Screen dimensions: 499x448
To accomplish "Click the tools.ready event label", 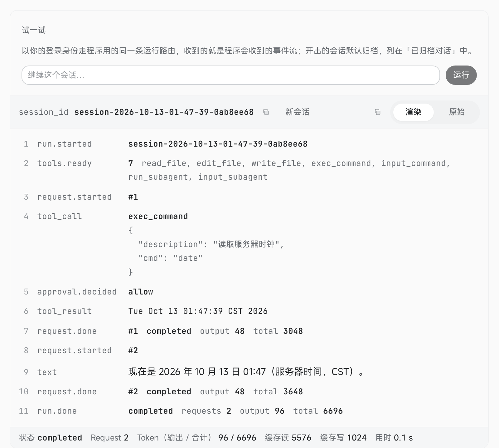I will pyautogui.click(x=64, y=163).
